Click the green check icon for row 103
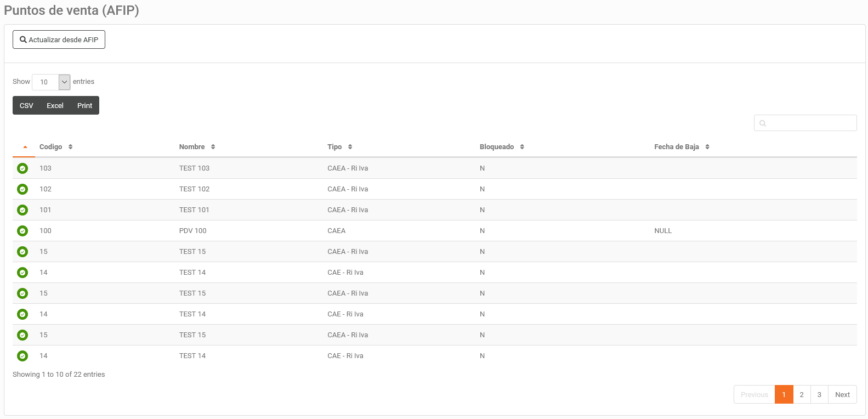The width and height of the screenshot is (868, 419). [22, 168]
